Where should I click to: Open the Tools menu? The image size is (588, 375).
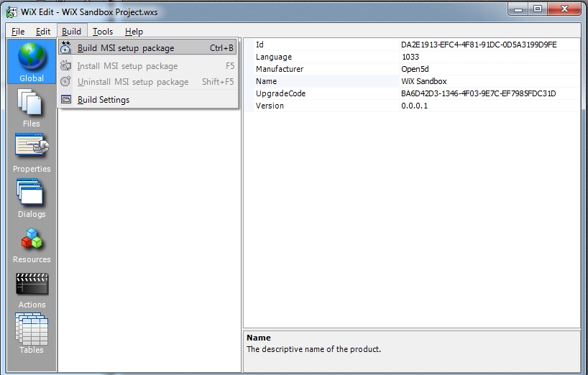coord(103,32)
